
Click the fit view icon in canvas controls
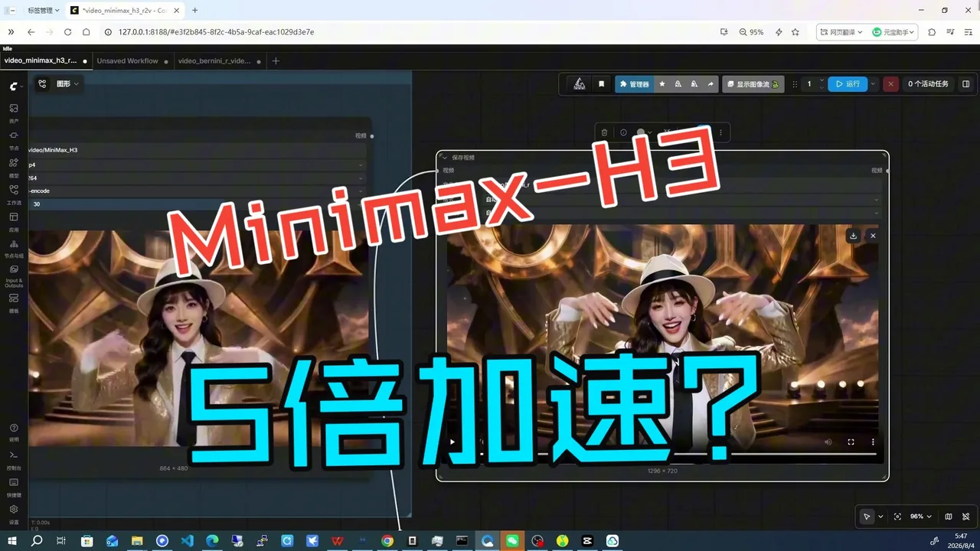(898, 517)
